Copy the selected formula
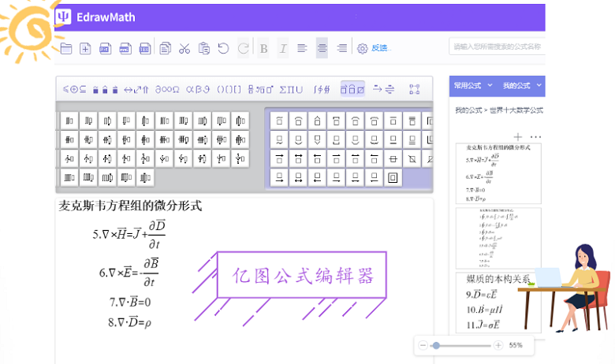This screenshot has height=364, width=615. tap(165, 48)
